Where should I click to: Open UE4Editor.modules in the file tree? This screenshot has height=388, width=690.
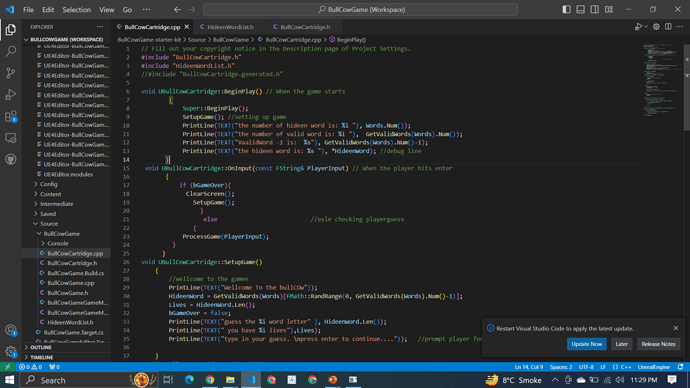coord(68,174)
